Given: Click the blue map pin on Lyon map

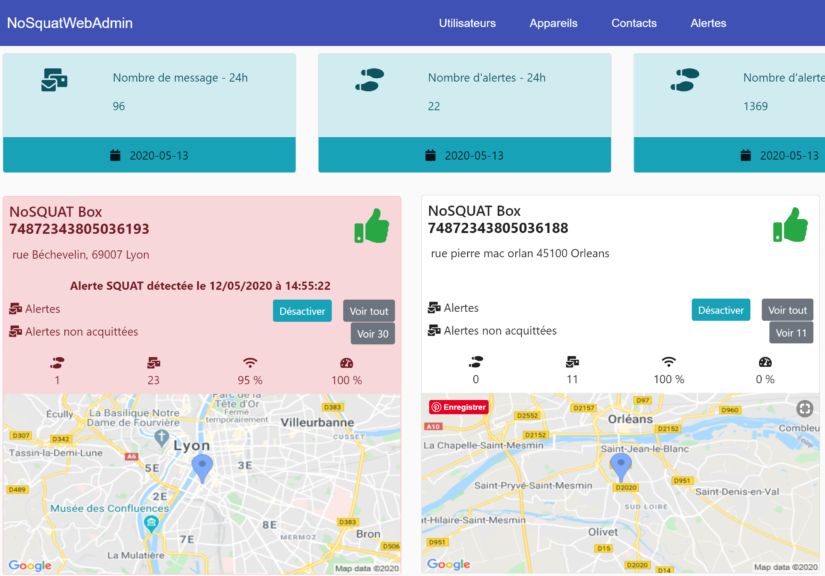Looking at the screenshot, I should (203, 468).
